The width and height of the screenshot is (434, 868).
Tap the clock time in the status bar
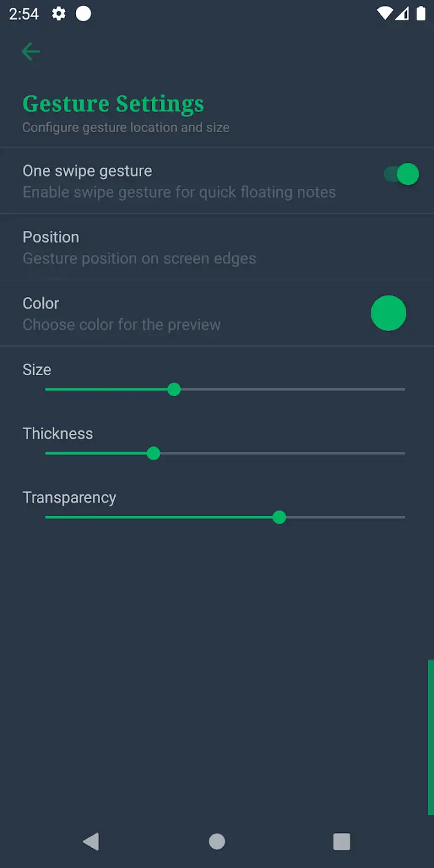pos(24,13)
